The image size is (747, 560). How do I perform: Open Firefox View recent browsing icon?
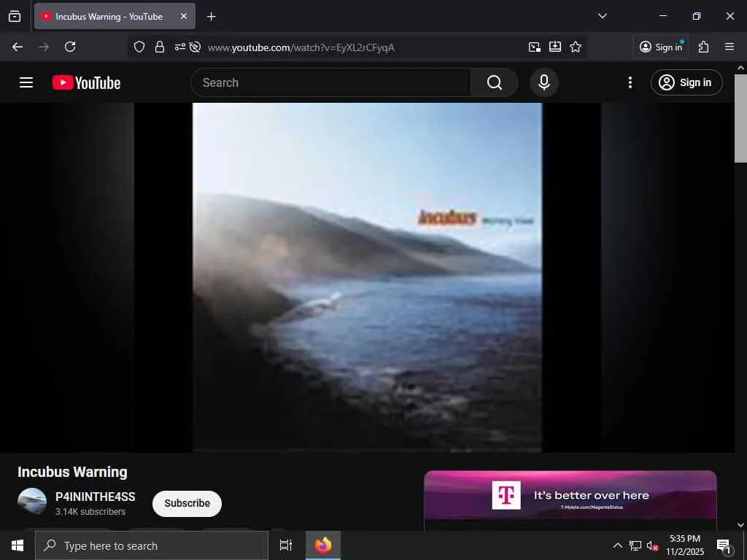[15, 16]
